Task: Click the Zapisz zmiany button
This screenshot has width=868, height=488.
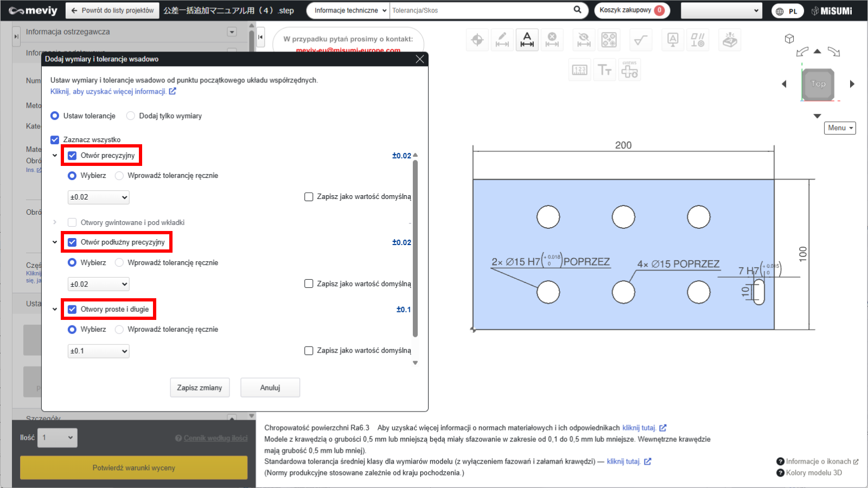Action: (200, 388)
